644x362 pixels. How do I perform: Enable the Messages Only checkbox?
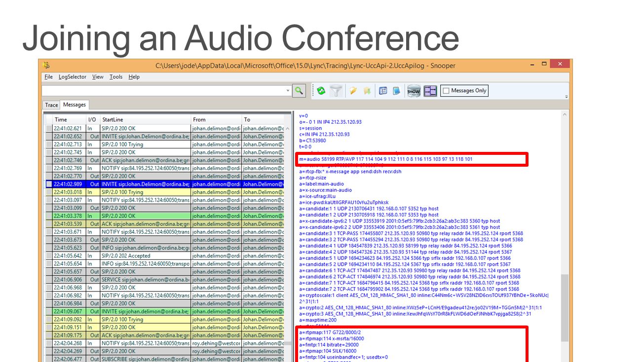[x=446, y=91]
